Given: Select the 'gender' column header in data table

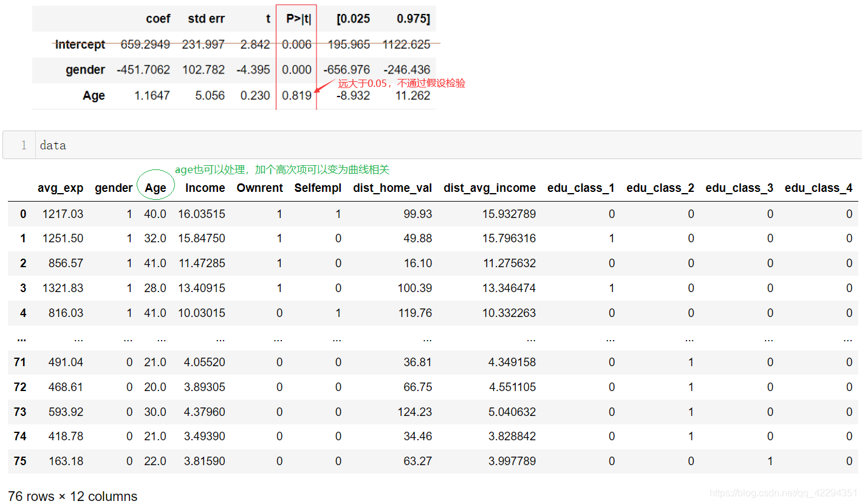Looking at the screenshot, I should [x=114, y=188].
